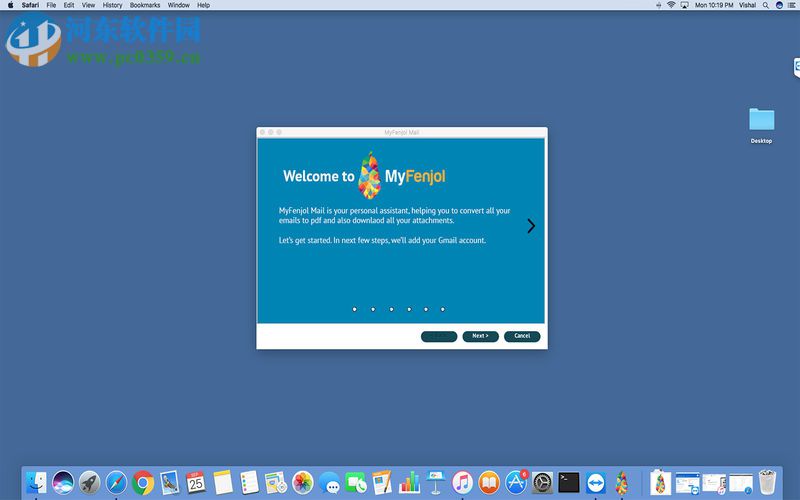Open minimized iTunes window in Dock
The image size is (800, 500).
(714, 483)
